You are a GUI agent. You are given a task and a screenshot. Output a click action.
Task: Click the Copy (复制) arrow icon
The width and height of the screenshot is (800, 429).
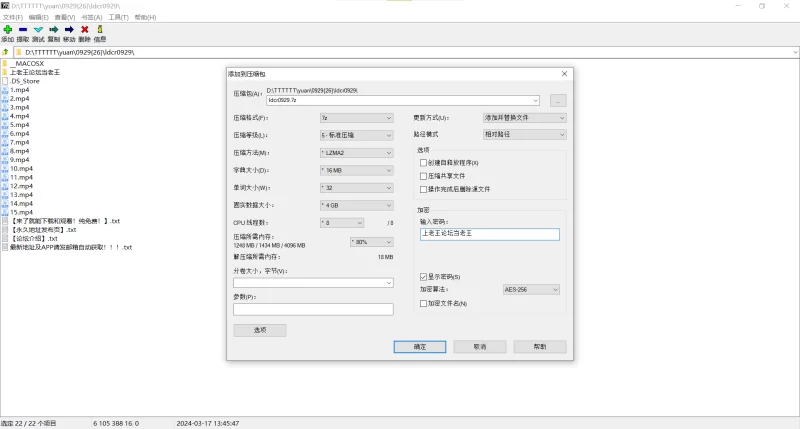coord(53,30)
